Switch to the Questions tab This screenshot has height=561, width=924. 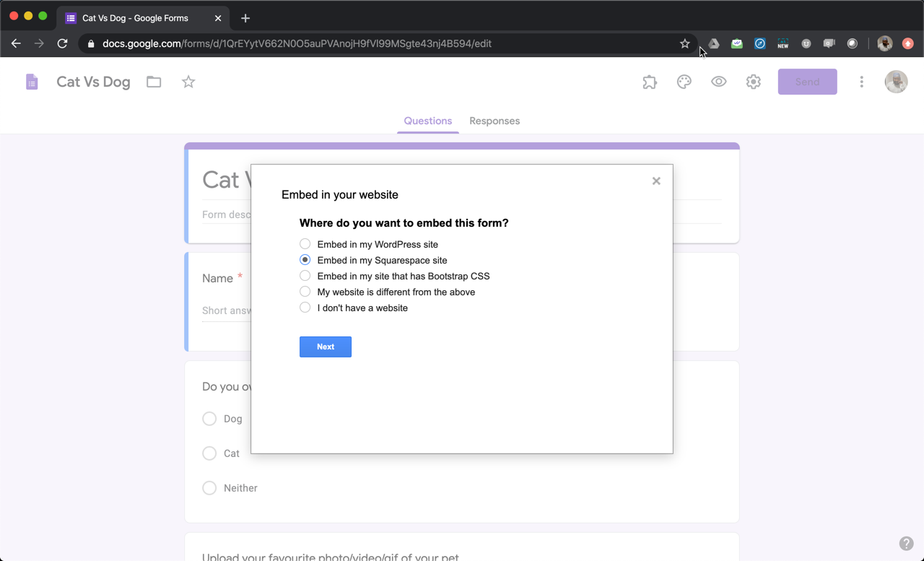point(427,121)
